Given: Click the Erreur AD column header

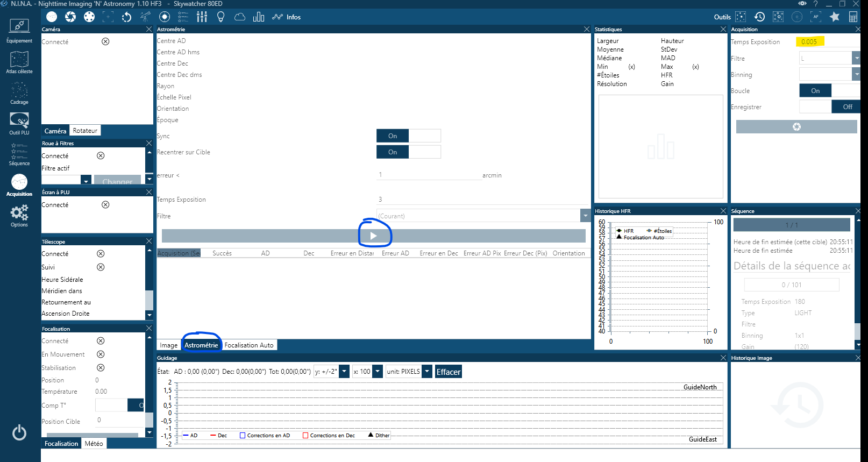Looking at the screenshot, I should point(395,253).
